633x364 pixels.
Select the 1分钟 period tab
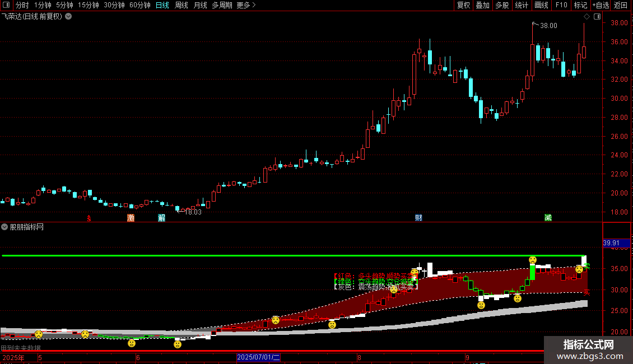click(43, 5)
